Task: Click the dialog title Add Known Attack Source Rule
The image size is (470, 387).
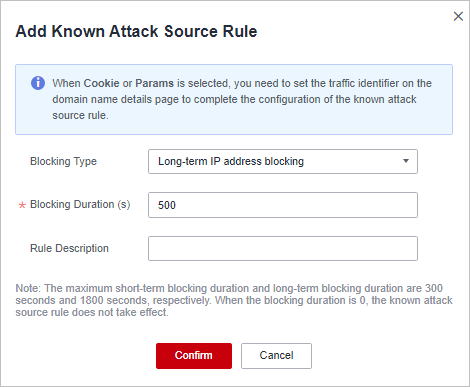Action: click(136, 31)
